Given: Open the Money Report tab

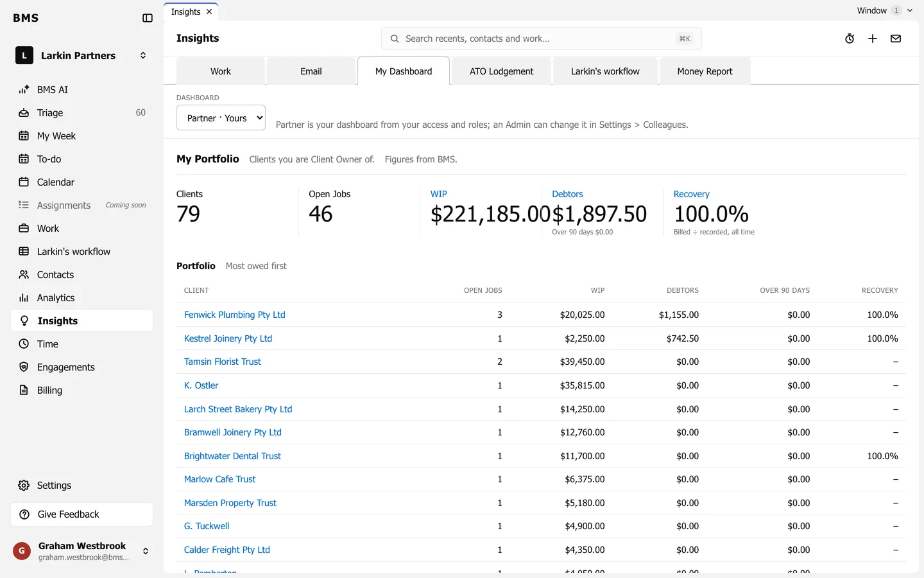Looking at the screenshot, I should (x=705, y=71).
